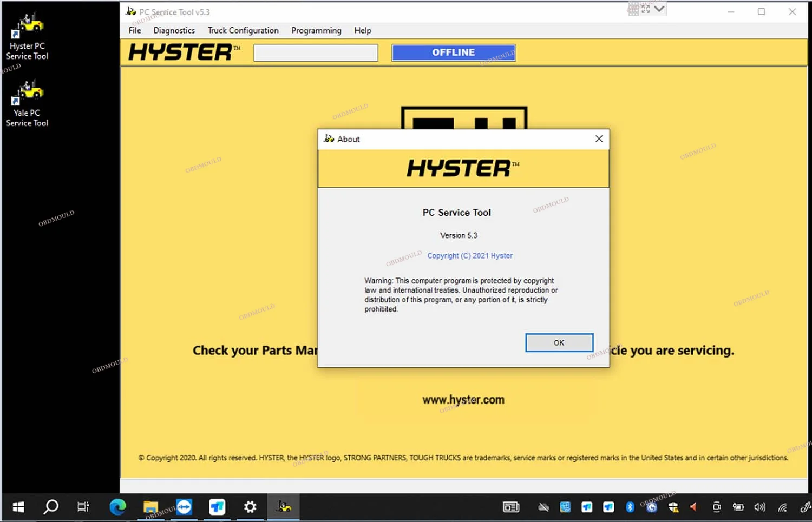The image size is (812, 522).
Task: Click the HYSTER logo in the header bar
Action: (x=184, y=52)
